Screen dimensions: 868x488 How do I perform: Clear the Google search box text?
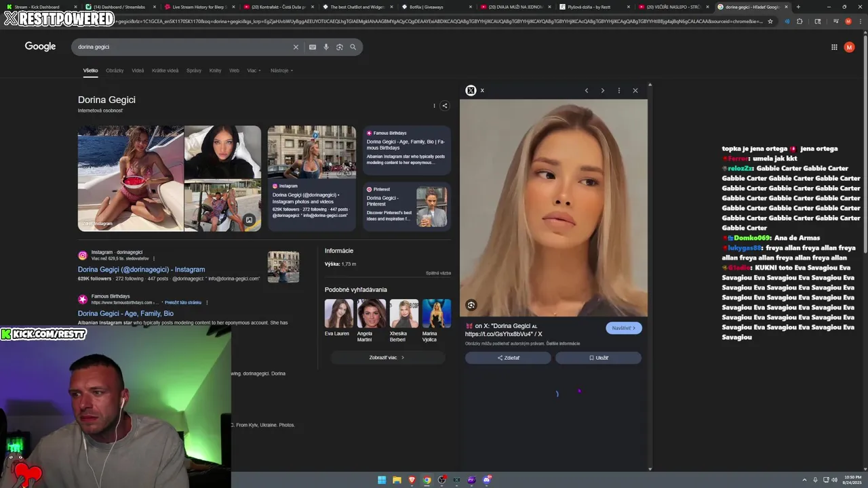click(x=296, y=47)
